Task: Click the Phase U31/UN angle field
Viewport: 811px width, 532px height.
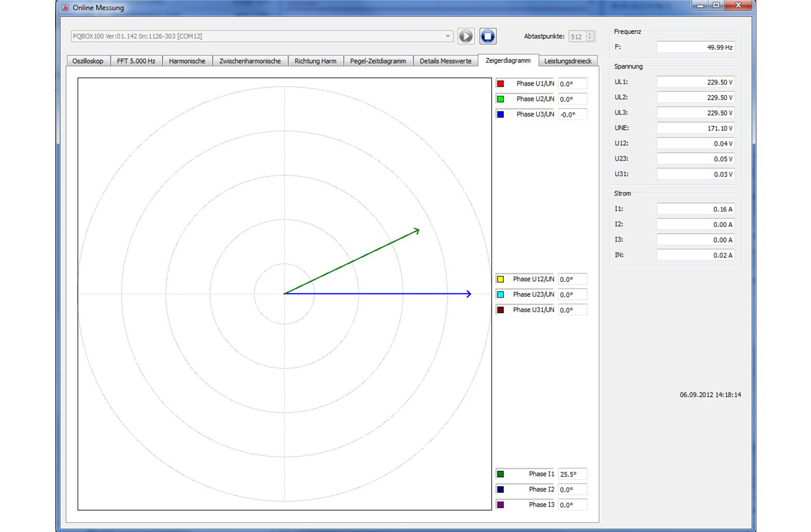Action: [x=572, y=310]
